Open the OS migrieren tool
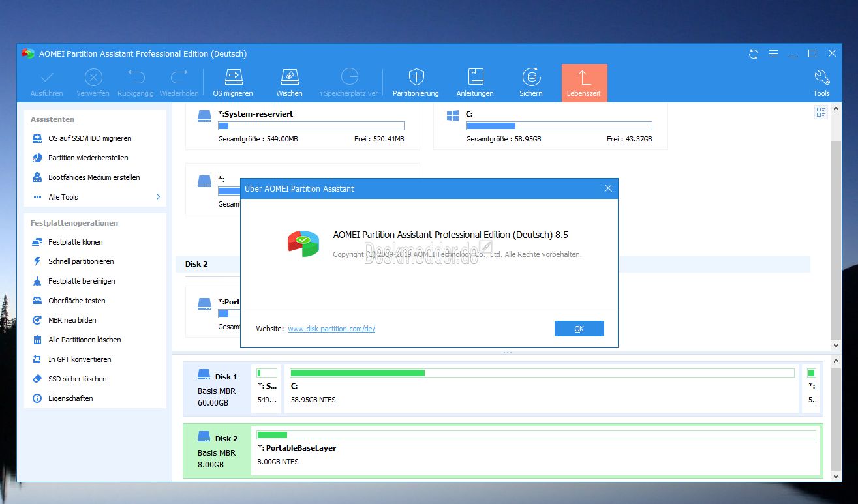 coord(233,82)
